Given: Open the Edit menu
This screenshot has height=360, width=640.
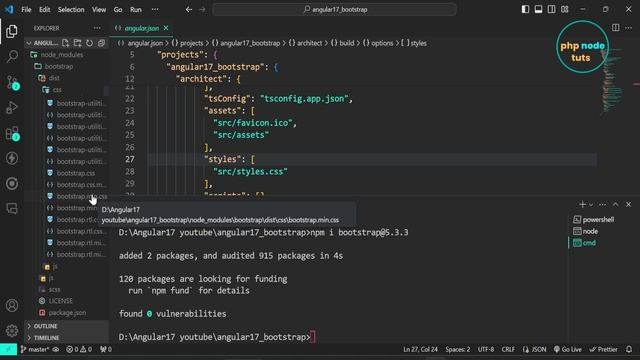Looking at the screenshot, I should point(44,9).
